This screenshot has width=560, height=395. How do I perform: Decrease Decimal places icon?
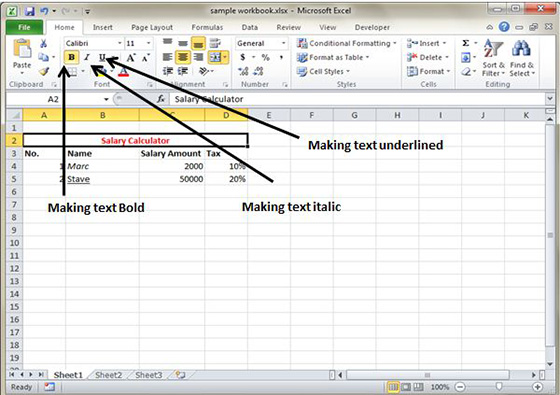click(259, 71)
